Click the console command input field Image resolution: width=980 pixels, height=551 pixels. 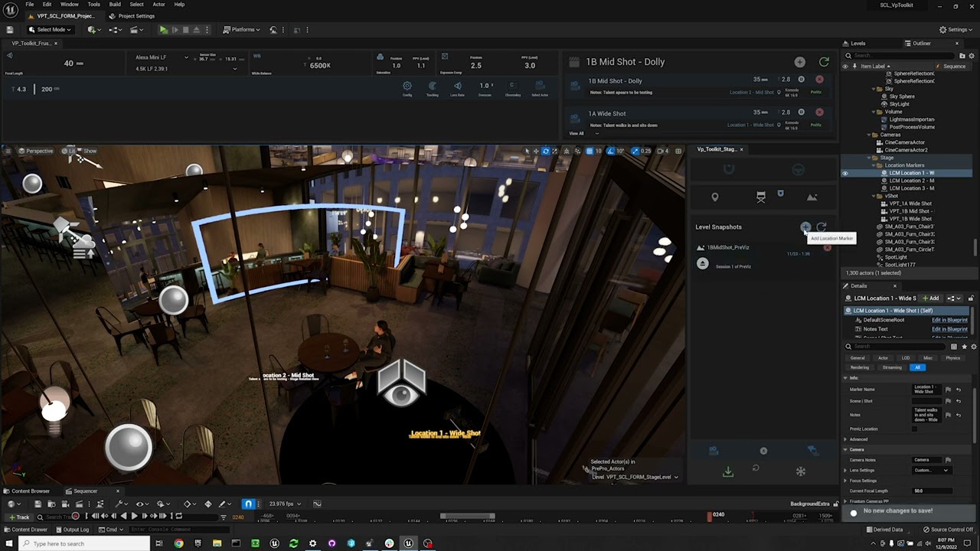(x=180, y=530)
